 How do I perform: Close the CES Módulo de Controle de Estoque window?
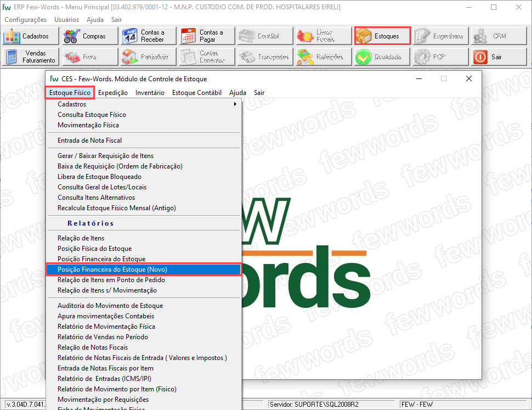point(469,78)
